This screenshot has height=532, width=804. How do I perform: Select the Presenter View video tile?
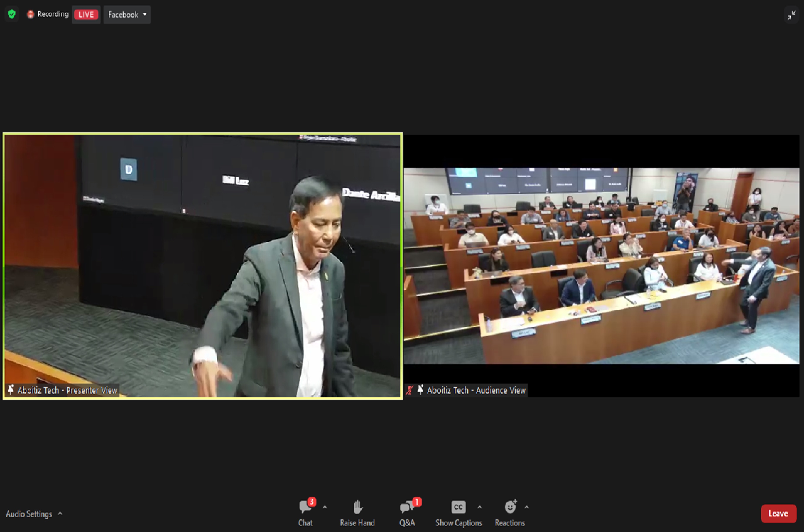point(202,266)
